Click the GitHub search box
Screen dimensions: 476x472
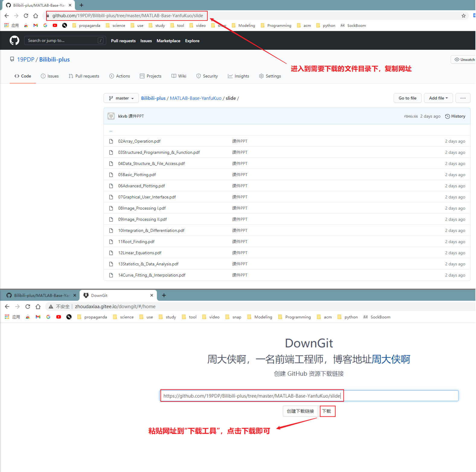tap(65, 40)
